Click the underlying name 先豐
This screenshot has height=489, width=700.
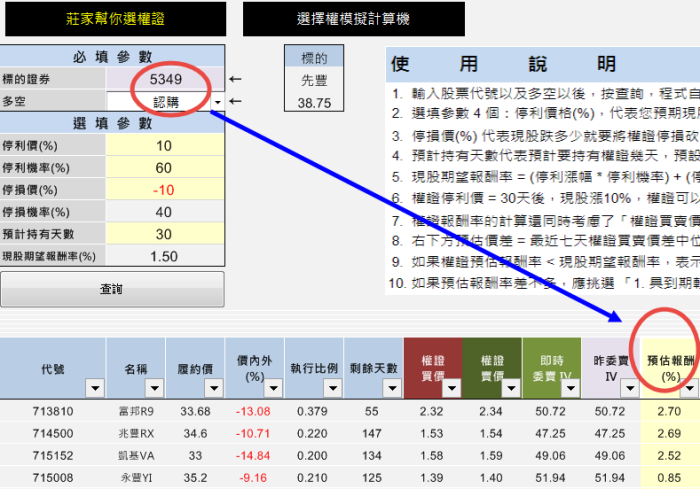(314, 81)
